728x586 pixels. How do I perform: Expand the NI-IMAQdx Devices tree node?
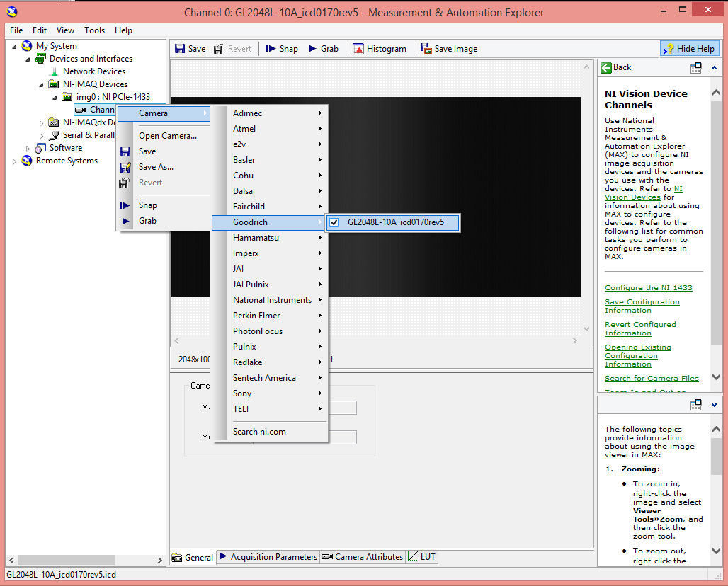pyautogui.click(x=42, y=122)
